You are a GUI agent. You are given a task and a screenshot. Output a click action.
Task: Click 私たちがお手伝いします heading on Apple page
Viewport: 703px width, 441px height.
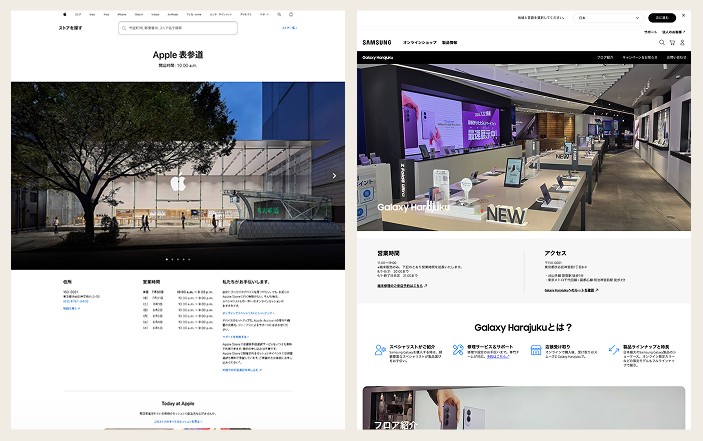click(x=246, y=282)
